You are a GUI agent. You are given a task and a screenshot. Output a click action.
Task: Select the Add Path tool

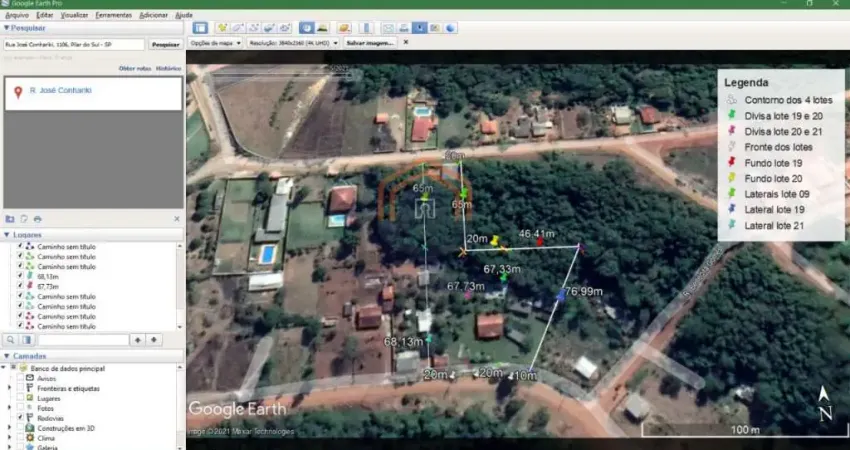coord(254,28)
